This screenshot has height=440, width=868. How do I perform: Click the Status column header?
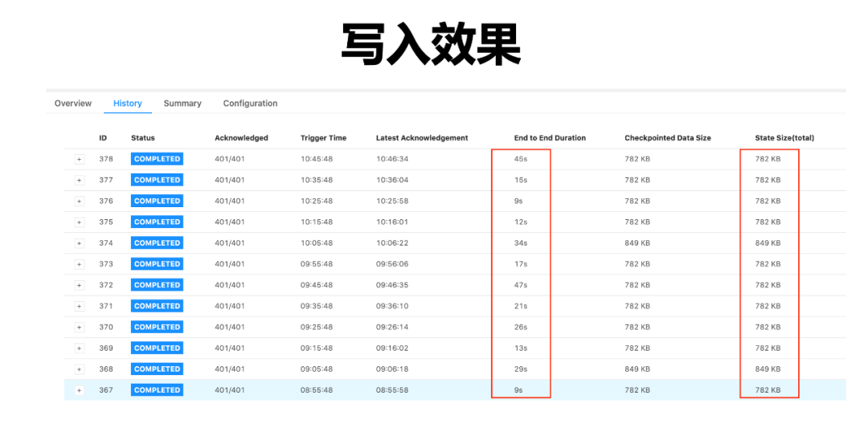[x=143, y=138]
